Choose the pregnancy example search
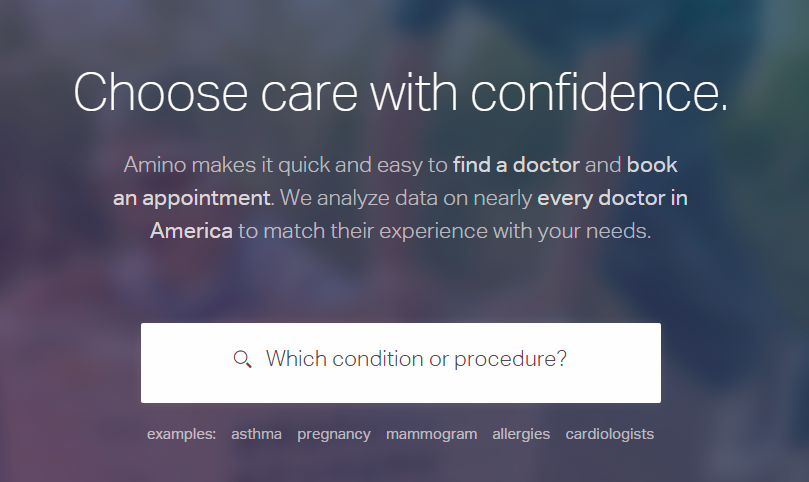The height and width of the screenshot is (482, 809). coord(334,434)
